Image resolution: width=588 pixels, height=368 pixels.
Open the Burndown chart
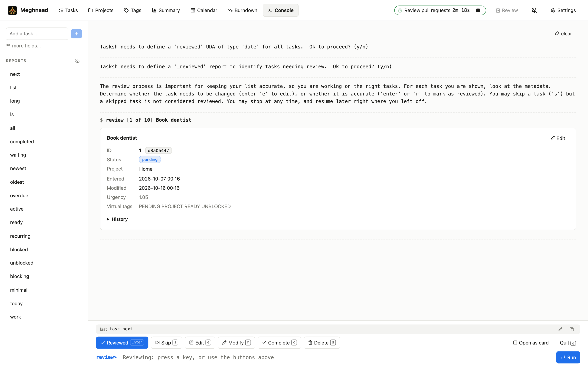[x=242, y=10]
